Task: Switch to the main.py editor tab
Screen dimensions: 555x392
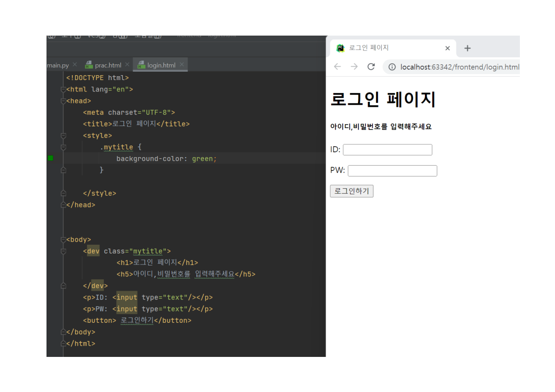Action: point(58,65)
